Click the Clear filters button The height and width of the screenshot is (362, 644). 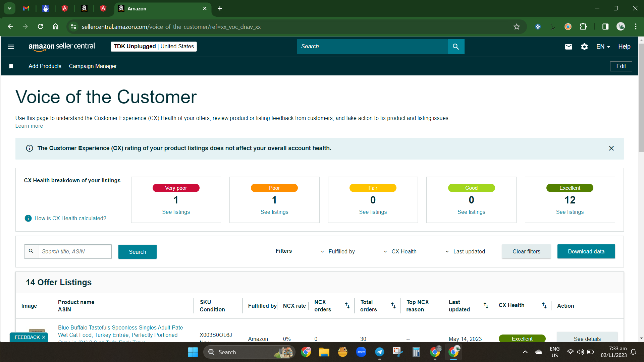click(x=526, y=251)
